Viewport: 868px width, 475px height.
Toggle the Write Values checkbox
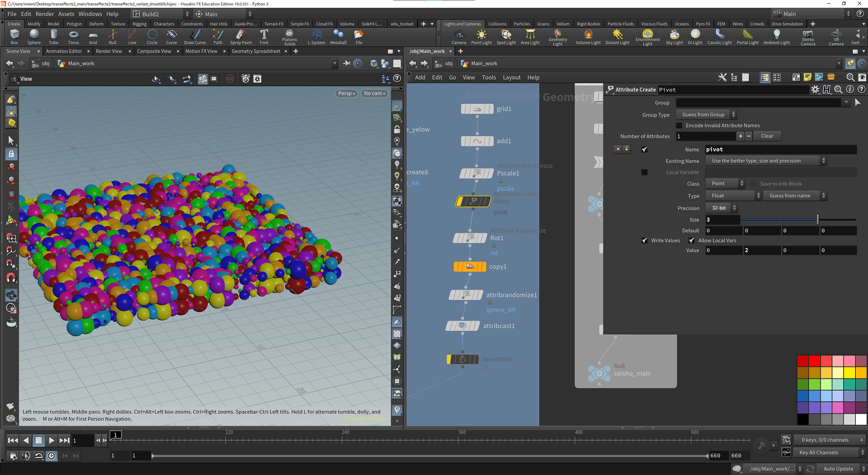point(645,241)
